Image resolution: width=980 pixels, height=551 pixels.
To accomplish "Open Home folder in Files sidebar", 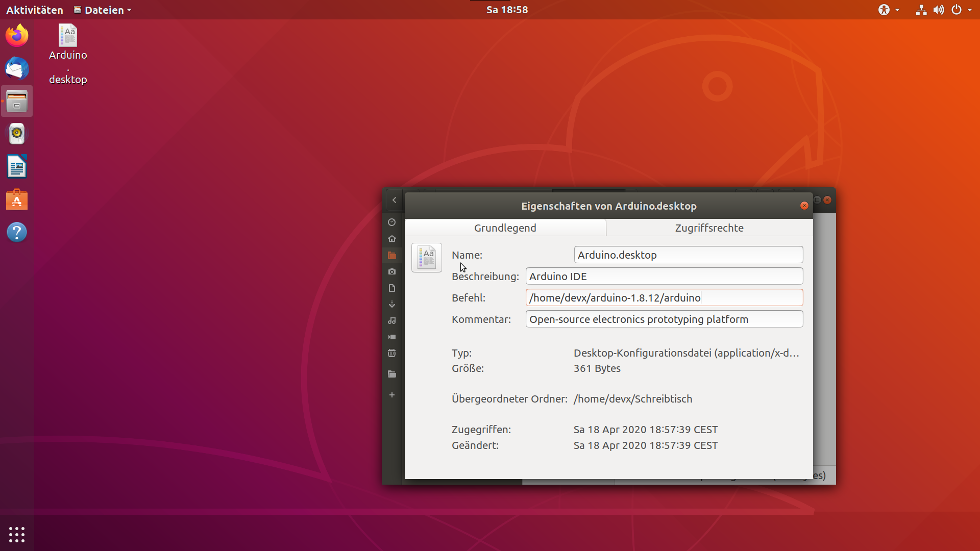I will coord(392,239).
